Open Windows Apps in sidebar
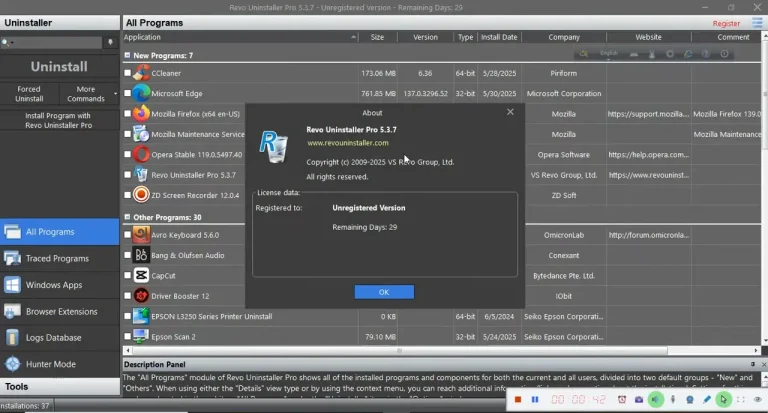Viewport: 768px width, 413px height. pos(60,285)
